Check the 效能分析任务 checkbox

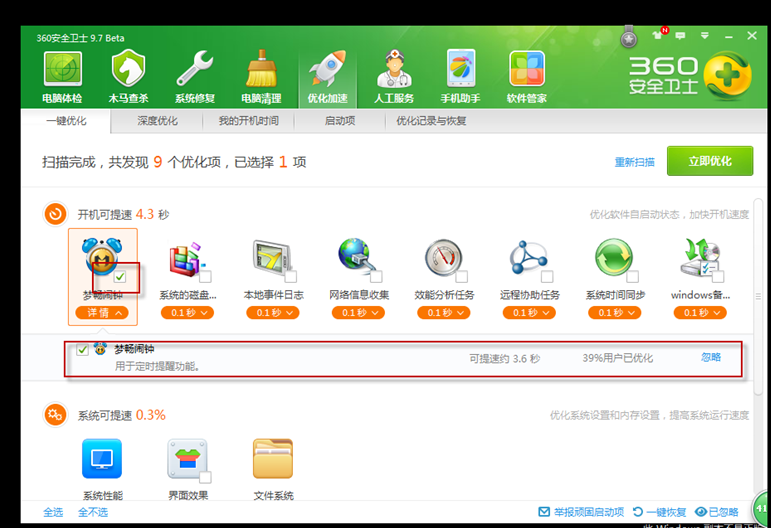click(x=462, y=277)
